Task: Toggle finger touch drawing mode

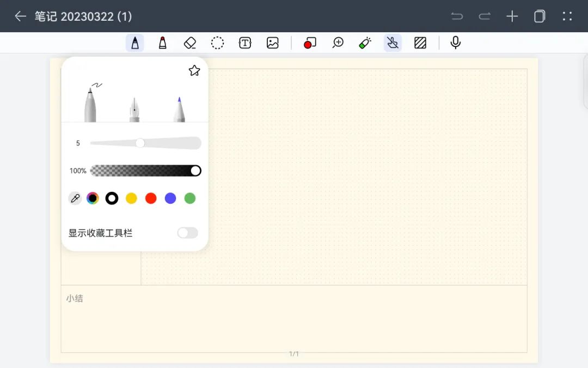Action: [x=393, y=43]
